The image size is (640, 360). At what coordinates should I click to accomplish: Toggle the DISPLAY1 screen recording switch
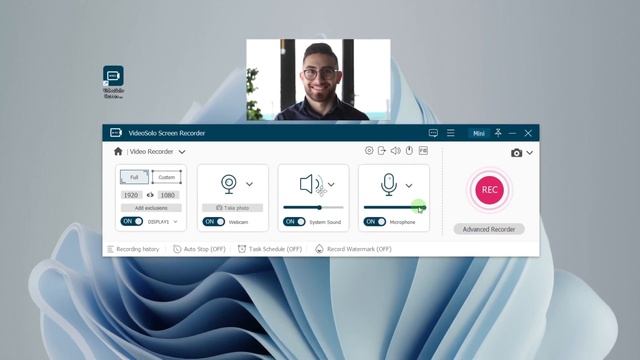click(x=131, y=221)
